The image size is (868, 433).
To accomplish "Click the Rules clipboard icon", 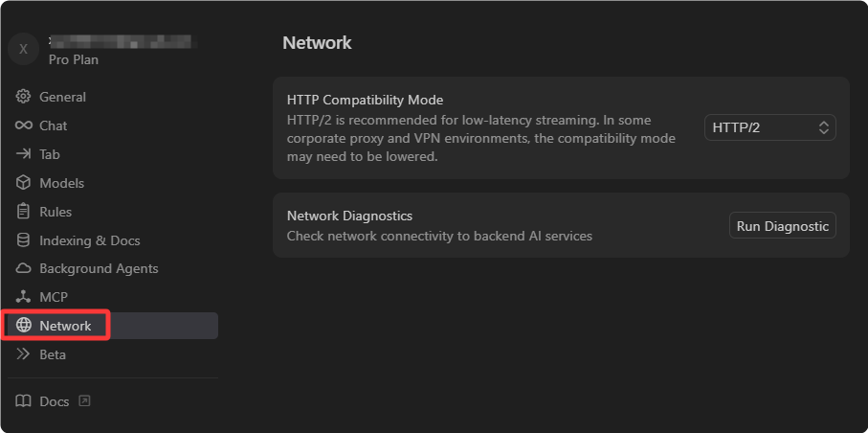I will tap(23, 212).
